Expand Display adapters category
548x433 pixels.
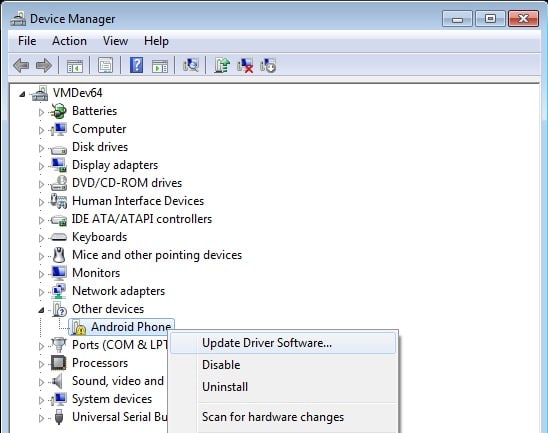[41, 166]
